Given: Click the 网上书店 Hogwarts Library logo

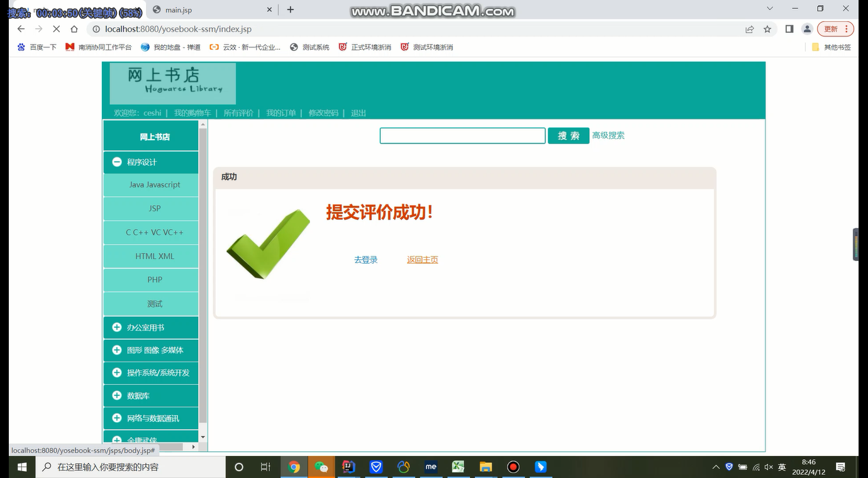Looking at the screenshot, I should (x=172, y=82).
